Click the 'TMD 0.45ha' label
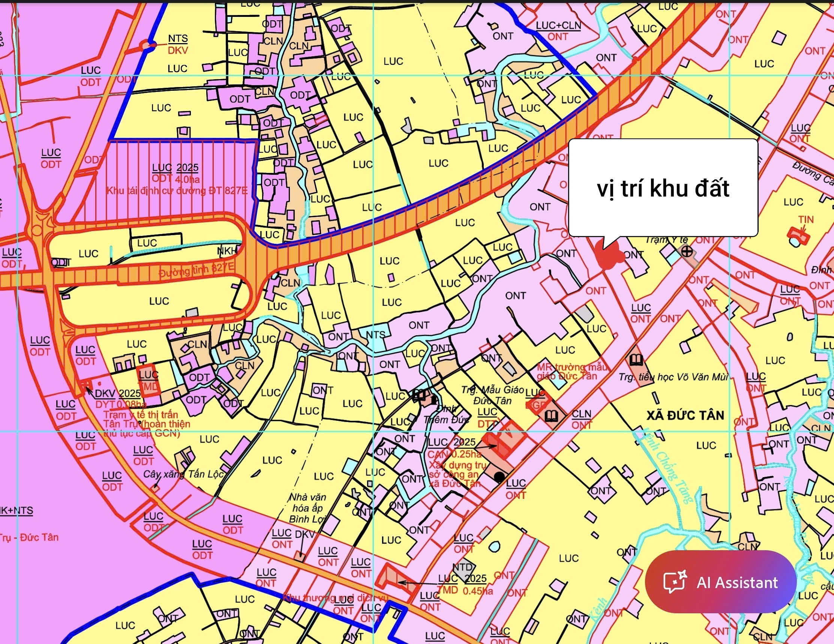This screenshot has width=834, height=644. [465, 590]
